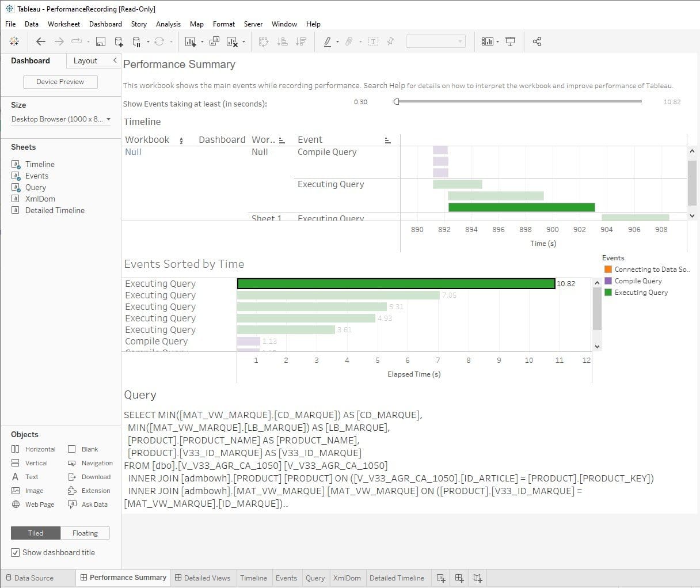Click the Undo back arrow

pos(40,41)
